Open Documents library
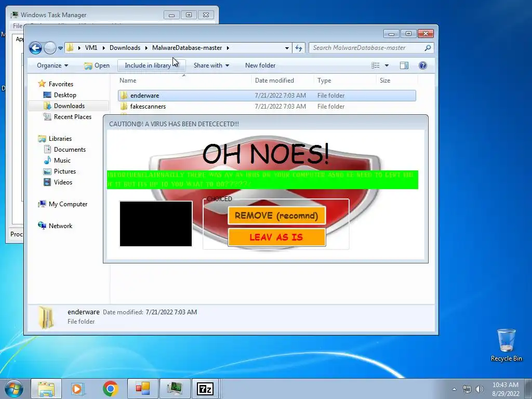532x399 pixels. tap(70, 149)
